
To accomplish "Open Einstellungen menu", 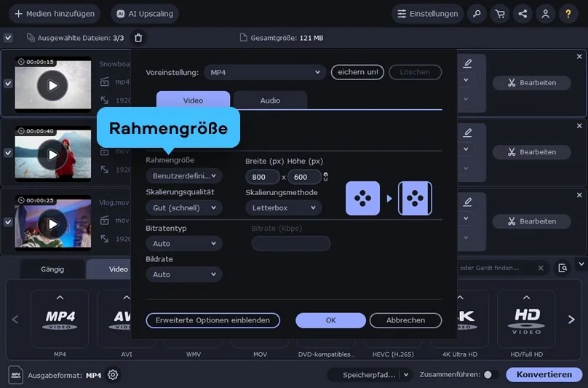I will point(427,14).
